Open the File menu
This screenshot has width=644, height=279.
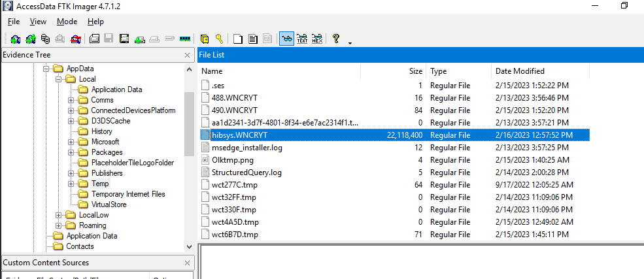(14, 22)
